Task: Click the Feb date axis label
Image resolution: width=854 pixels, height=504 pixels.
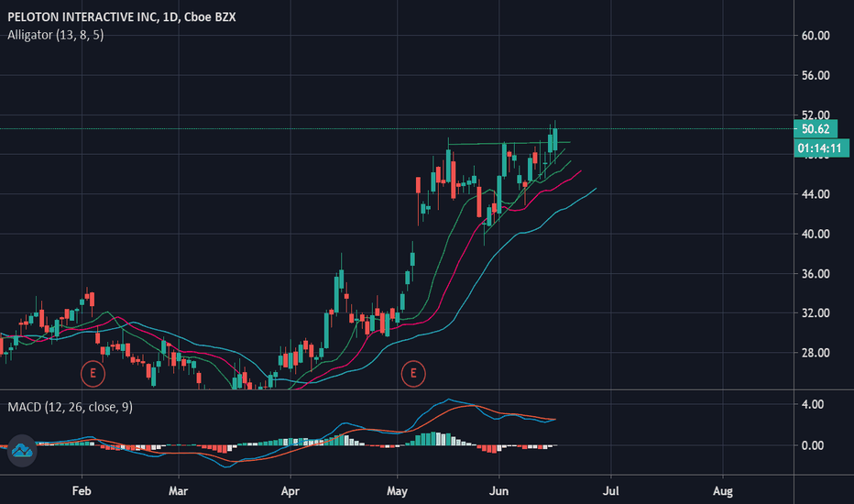Action: click(x=82, y=491)
